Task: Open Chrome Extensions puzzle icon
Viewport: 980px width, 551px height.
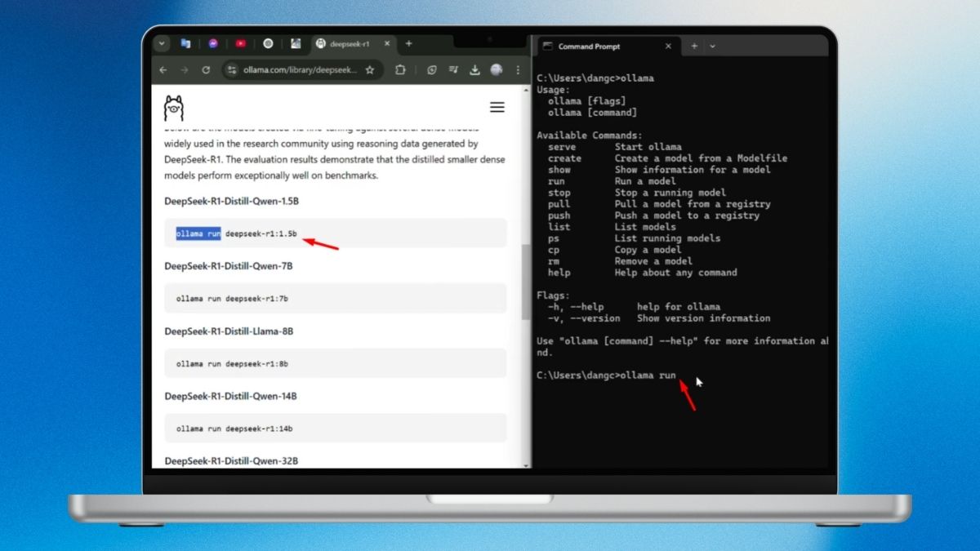Action: point(400,70)
